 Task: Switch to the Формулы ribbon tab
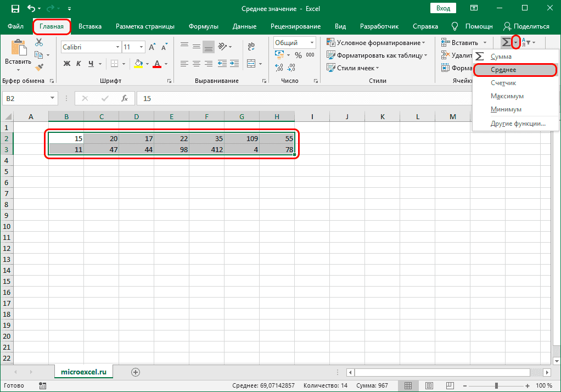point(203,26)
